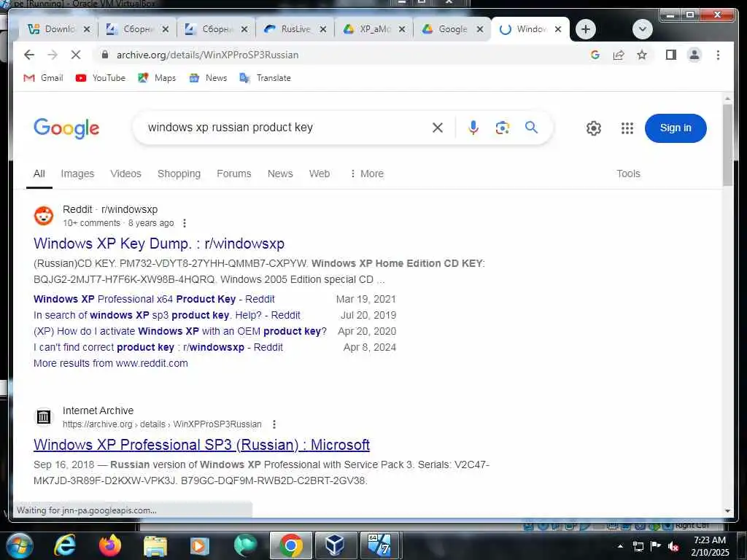Image resolution: width=747 pixels, height=560 pixels.
Task: Launch Firefox from the taskbar
Action: pos(110,545)
